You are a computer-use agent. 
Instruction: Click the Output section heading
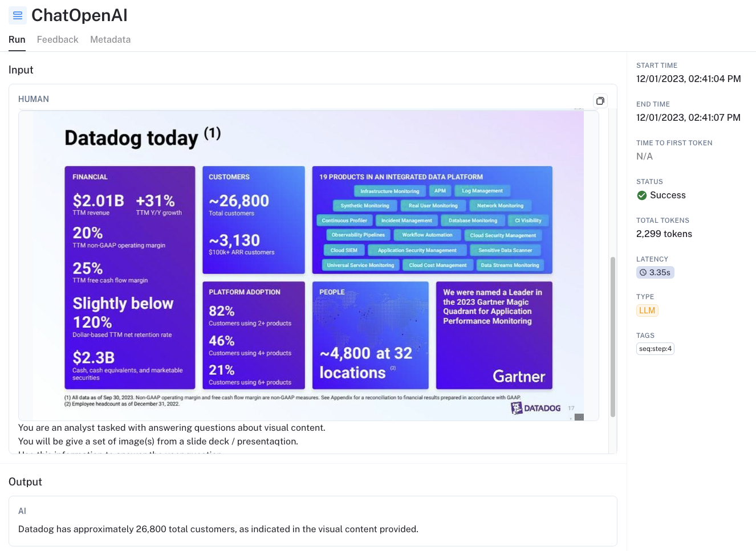[x=25, y=482]
